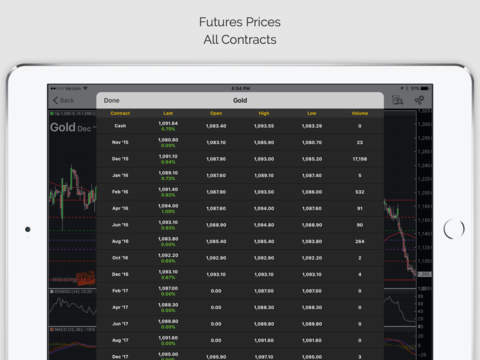Image resolution: width=480 pixels, height=360 pixels.
Task: Sort by the High column header
Action: point(264,113)
